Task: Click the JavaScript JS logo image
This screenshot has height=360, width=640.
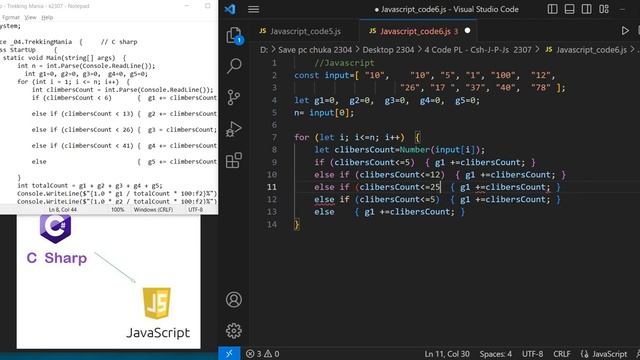Action: coord(157,303)
